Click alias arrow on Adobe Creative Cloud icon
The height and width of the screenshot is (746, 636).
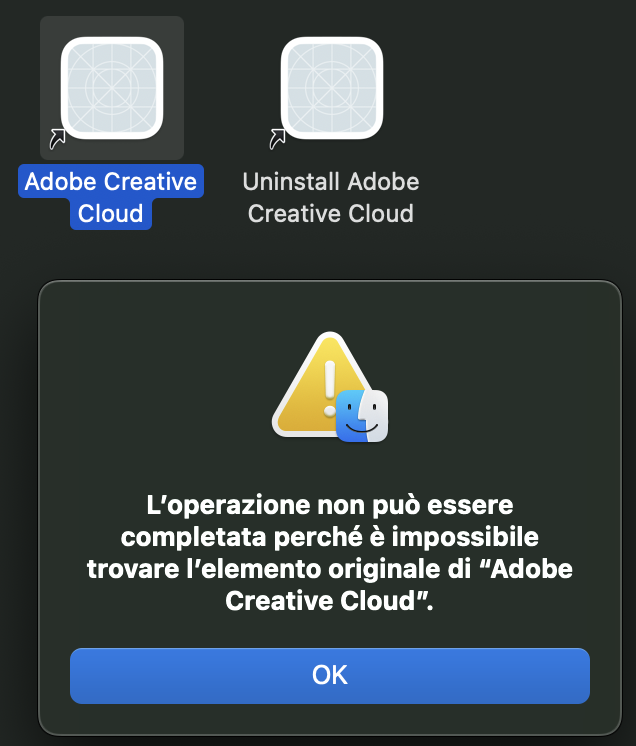(x=59, y=138)
